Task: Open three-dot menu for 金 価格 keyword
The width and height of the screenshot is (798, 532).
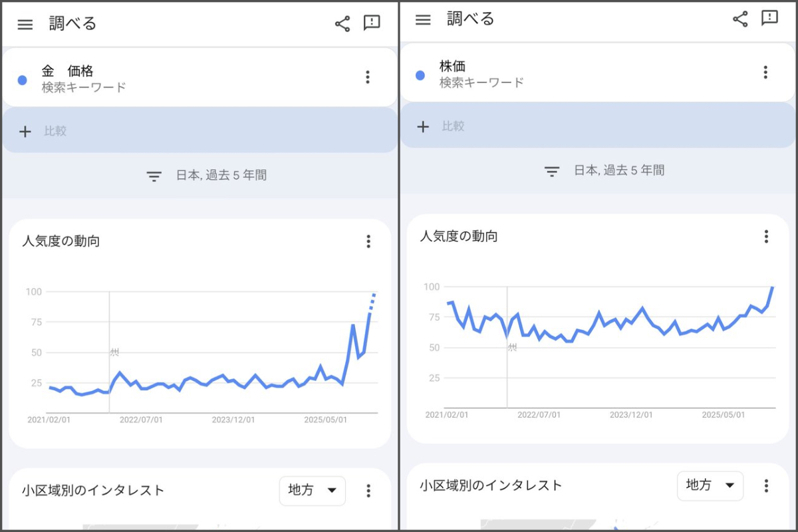Action: (x=368, y=77)
